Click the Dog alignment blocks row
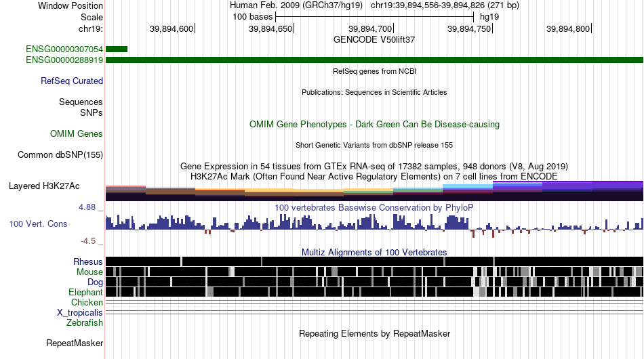Viewport: 644px width, 359px height. click(x=375, y=282)
